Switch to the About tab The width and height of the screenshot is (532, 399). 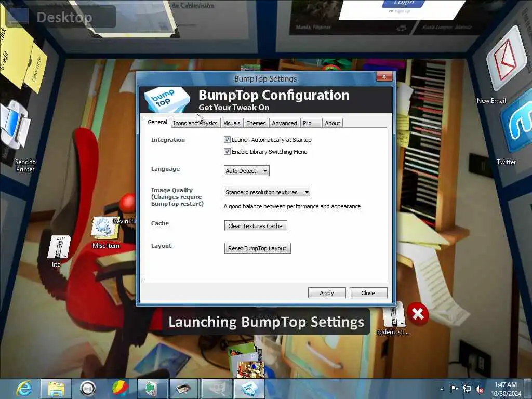pos(332,123)
